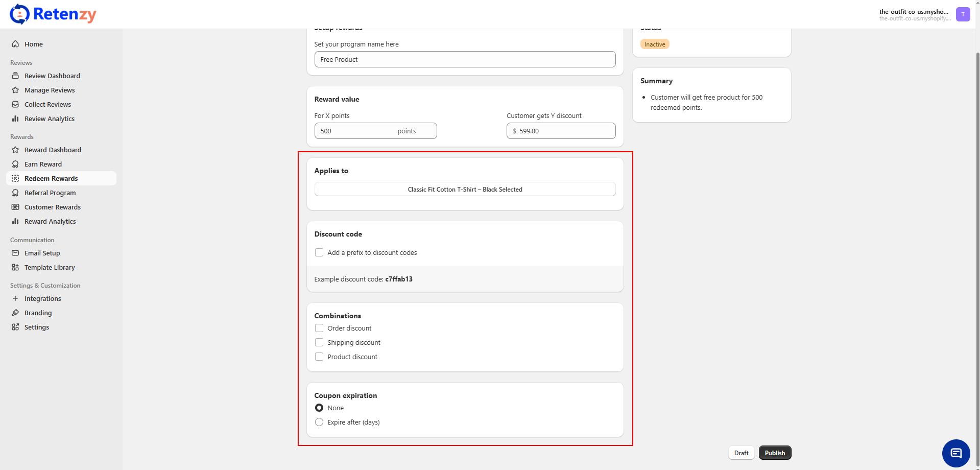This screenshot has height=470, width=980.
Task: Open the Classic Fit Cotton T-Shirt product selector
Action: pos(465,189)
